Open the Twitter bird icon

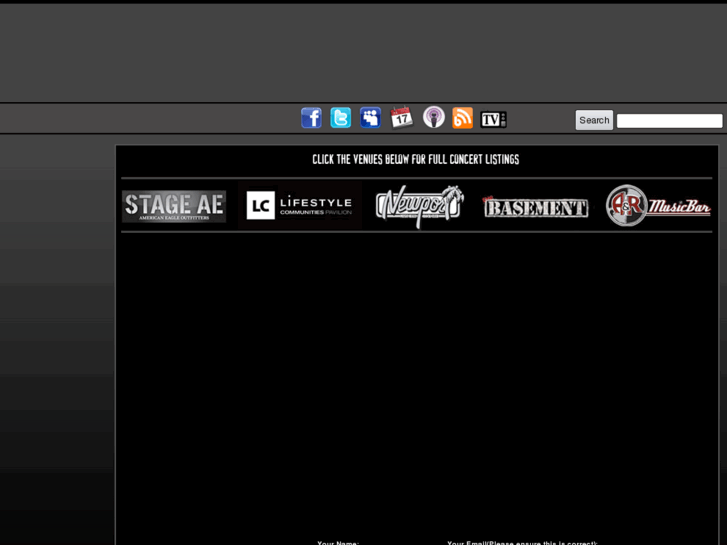[x=340, y=118]
